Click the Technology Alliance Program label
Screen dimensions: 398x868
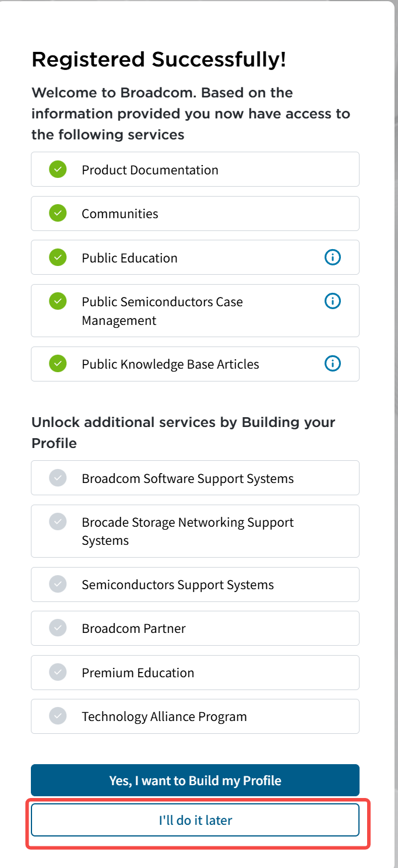pyautogui.click(x=164, y=716)
